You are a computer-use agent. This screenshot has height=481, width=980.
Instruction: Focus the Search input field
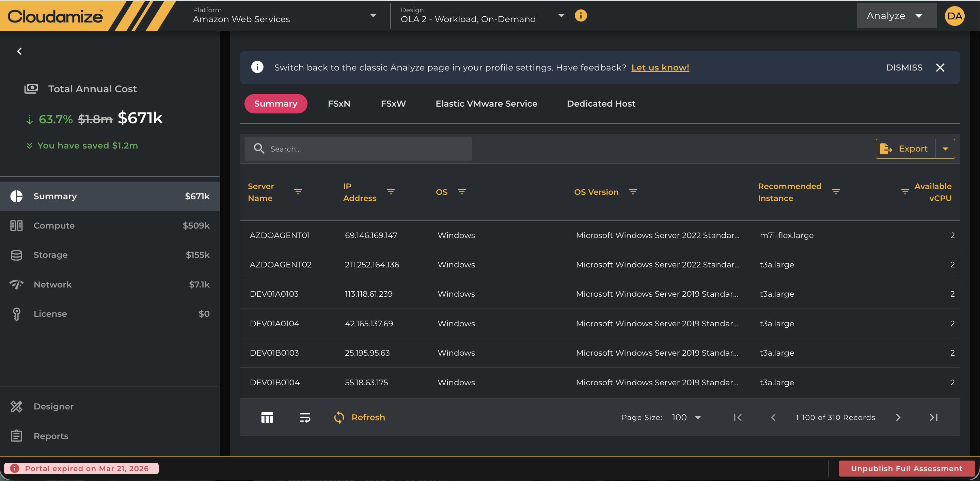coord(358,149)
